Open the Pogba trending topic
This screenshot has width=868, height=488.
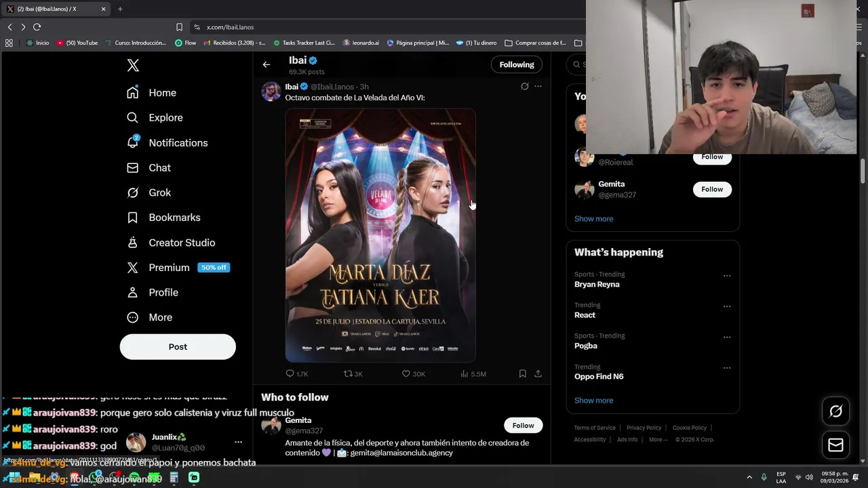coord(586,346)
